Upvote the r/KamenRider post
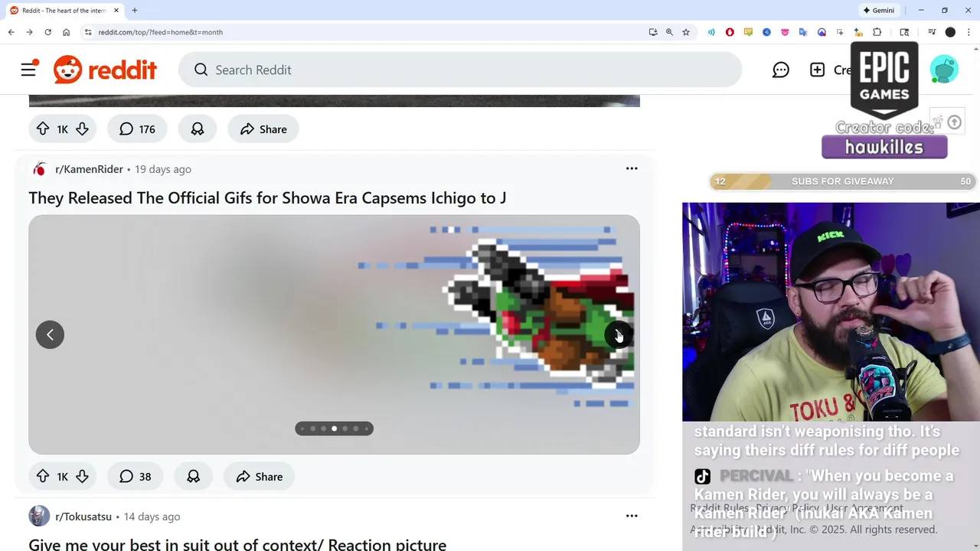Screen dimensions: 980x551 pyautogui.click(x=43, y=477)
